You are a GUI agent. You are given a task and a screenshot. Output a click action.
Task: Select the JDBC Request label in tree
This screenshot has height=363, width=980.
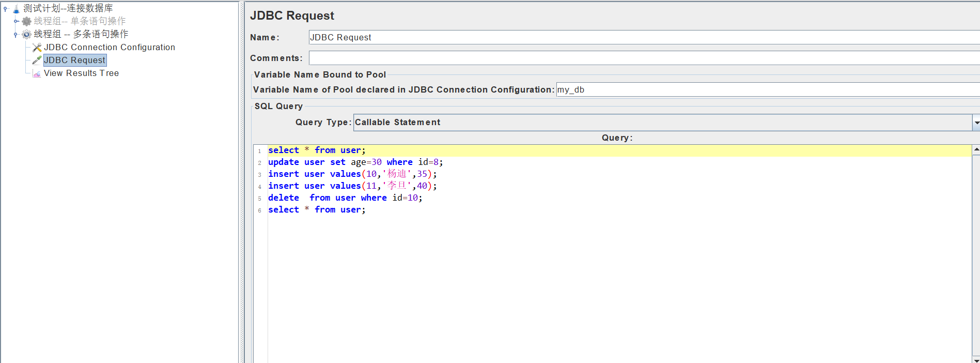pyautogui.click(x=75, y=61)
